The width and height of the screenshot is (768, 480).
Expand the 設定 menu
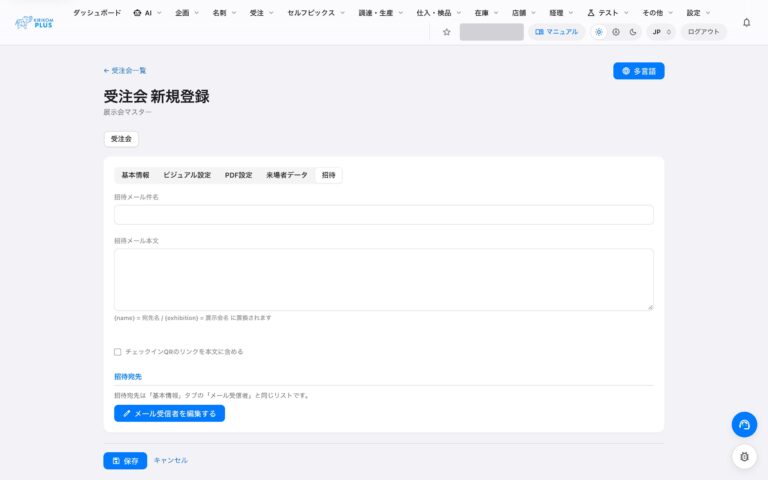pyautogui.click(x=698, y=13)
